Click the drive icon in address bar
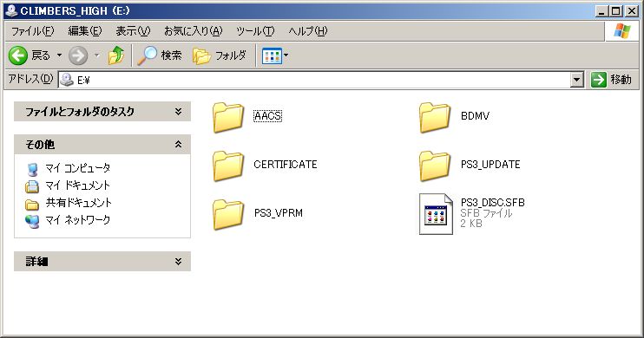The width and height of the screenshot is (644, 338). point(67,80)
